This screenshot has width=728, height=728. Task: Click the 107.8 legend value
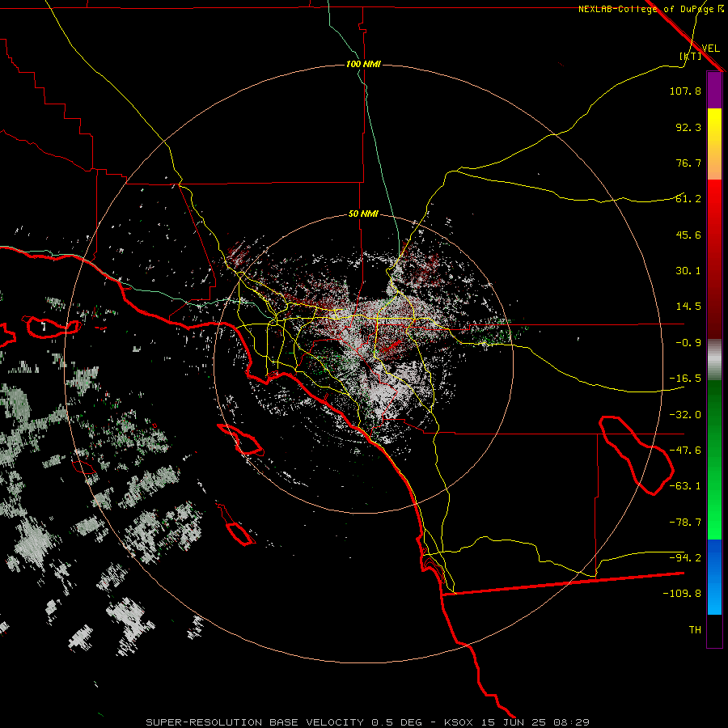coord(685,91)
